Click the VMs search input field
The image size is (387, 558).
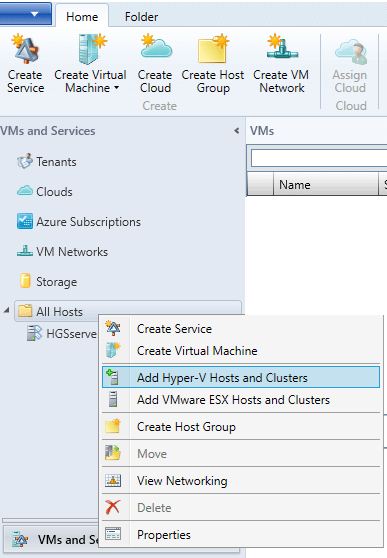(319, 158)
